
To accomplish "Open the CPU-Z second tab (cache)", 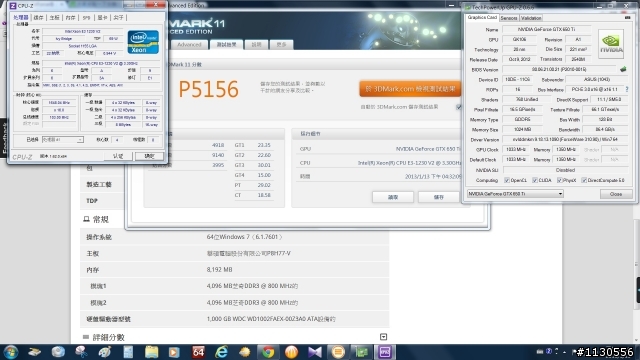I will (38, 18).
